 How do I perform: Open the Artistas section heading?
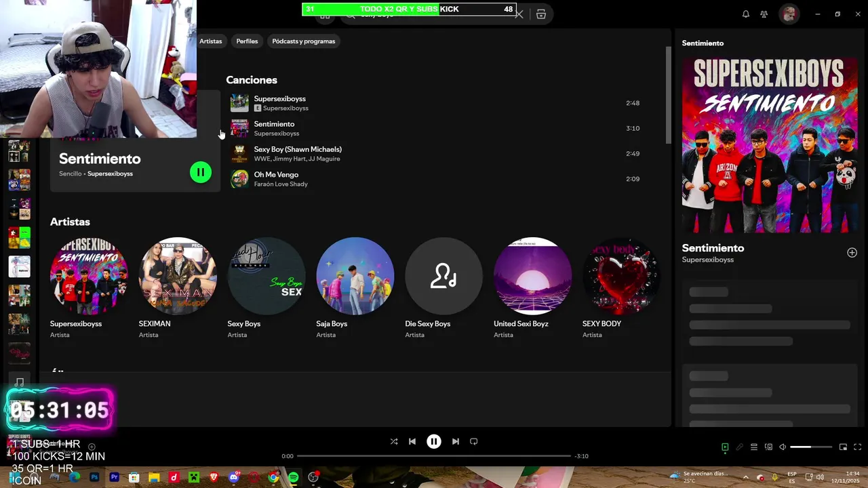pyautogui.click(x=70, y=222)
